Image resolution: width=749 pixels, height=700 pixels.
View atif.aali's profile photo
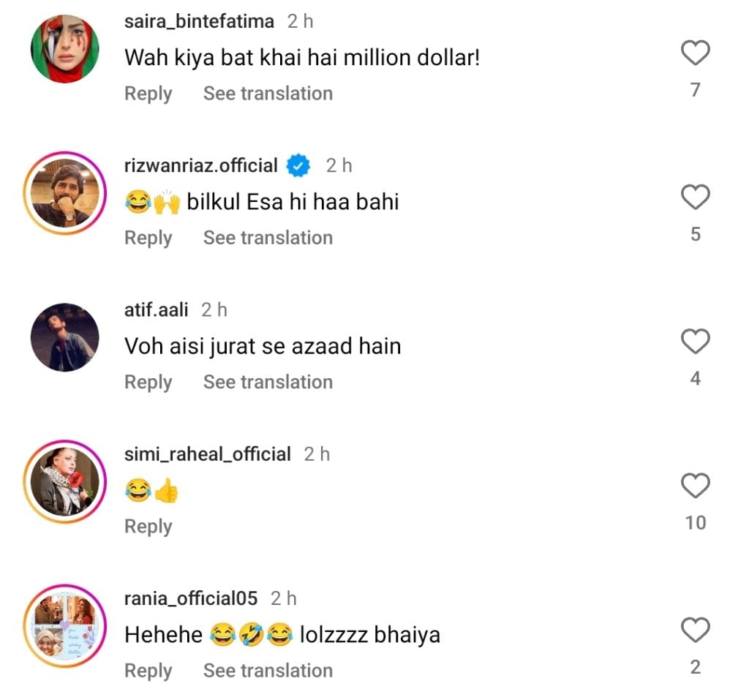(64, 337)
